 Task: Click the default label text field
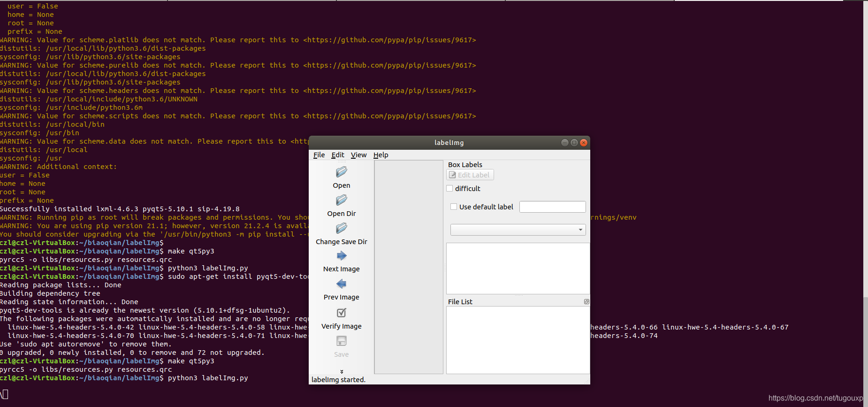[x=553, y=207]
